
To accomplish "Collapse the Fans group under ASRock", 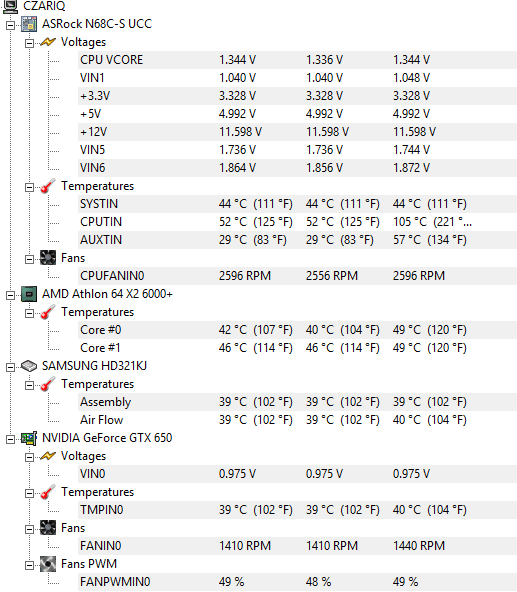I will click(x=29, y=259).
